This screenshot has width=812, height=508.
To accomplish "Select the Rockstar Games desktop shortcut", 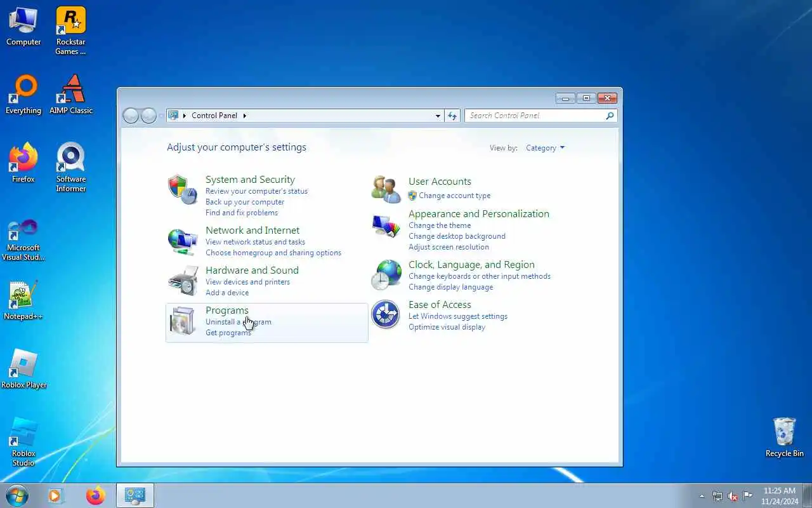I will (70, 30).
